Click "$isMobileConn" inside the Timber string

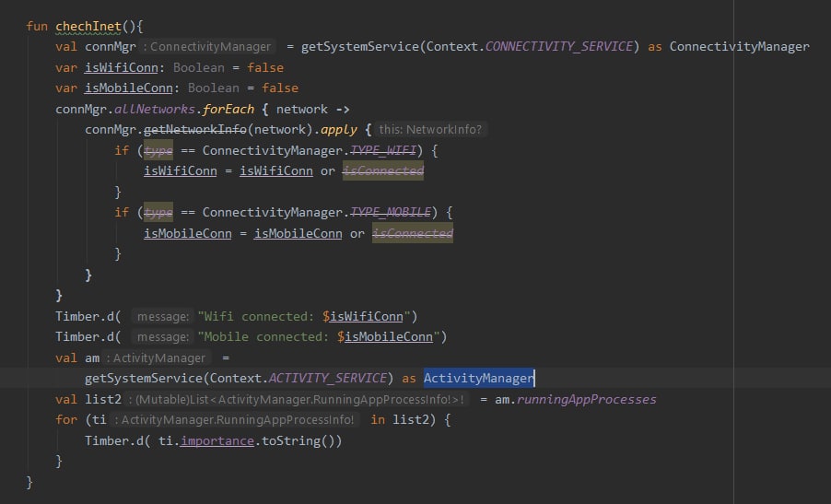[385, 336]
